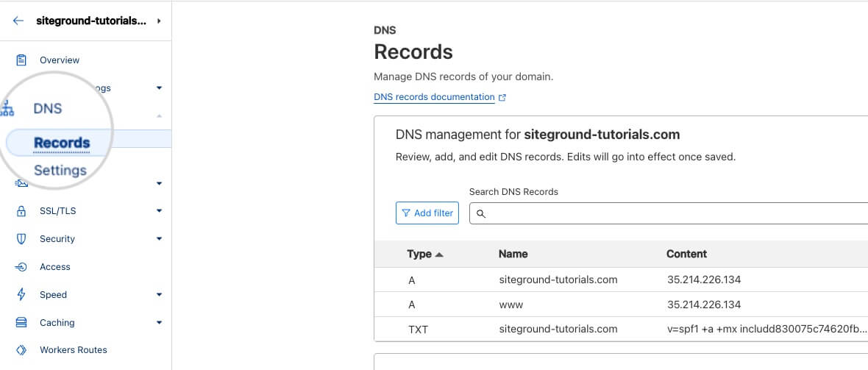This screenshot has height=370, width=868.
Task: Click the Security shield icon
Action: (21, 239)
